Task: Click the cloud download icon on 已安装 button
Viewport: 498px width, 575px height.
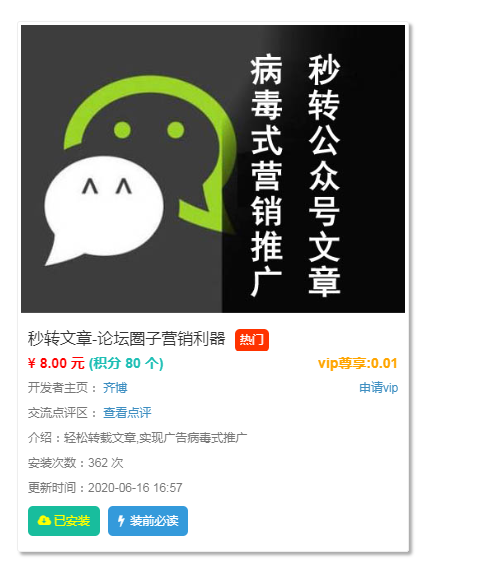Action: [x=44, y=520]
